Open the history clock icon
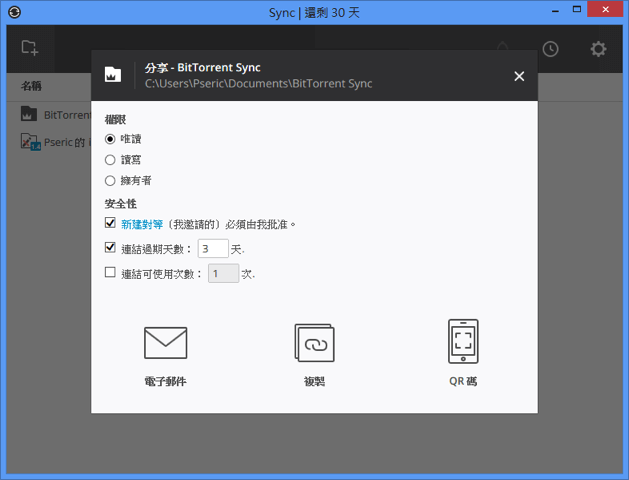This screenshot has width=629, height=480. pyautogui.click(x=550, y=49)
